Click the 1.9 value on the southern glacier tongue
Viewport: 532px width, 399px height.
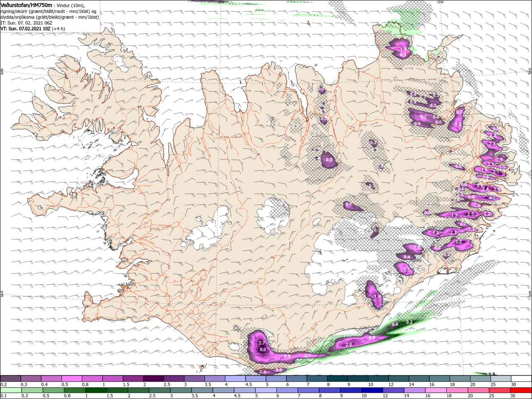377,296
